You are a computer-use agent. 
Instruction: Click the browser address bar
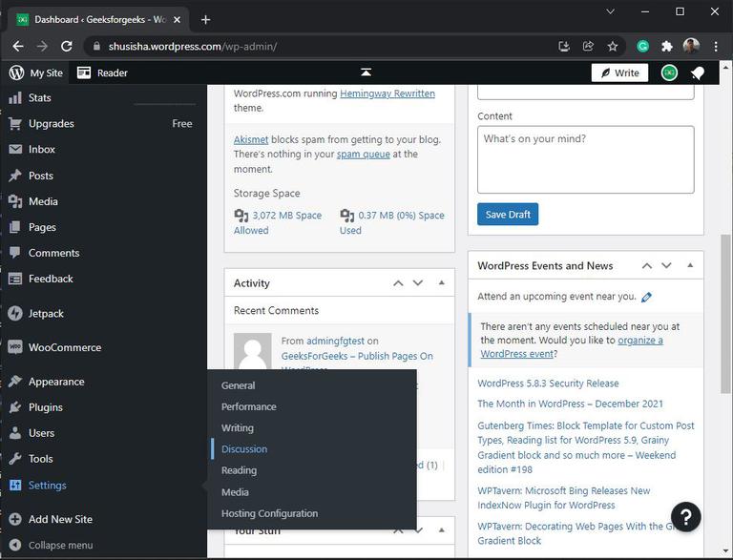tap(323, 47)
